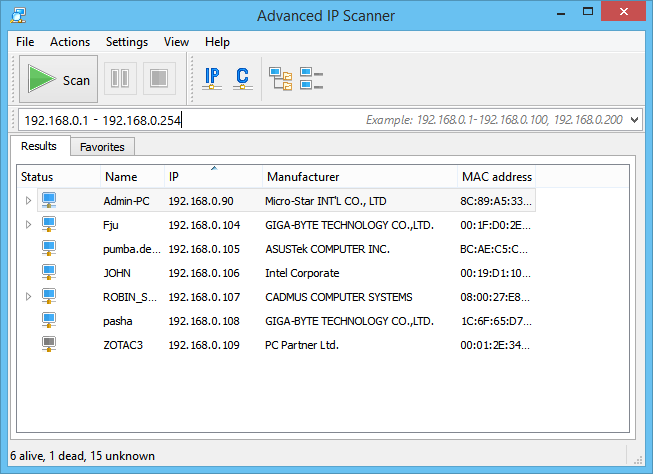This screenshot has height=474, width=653.
Task: Select the JOHN row in results
Action: pyautogui.click(x=117, y=273)
